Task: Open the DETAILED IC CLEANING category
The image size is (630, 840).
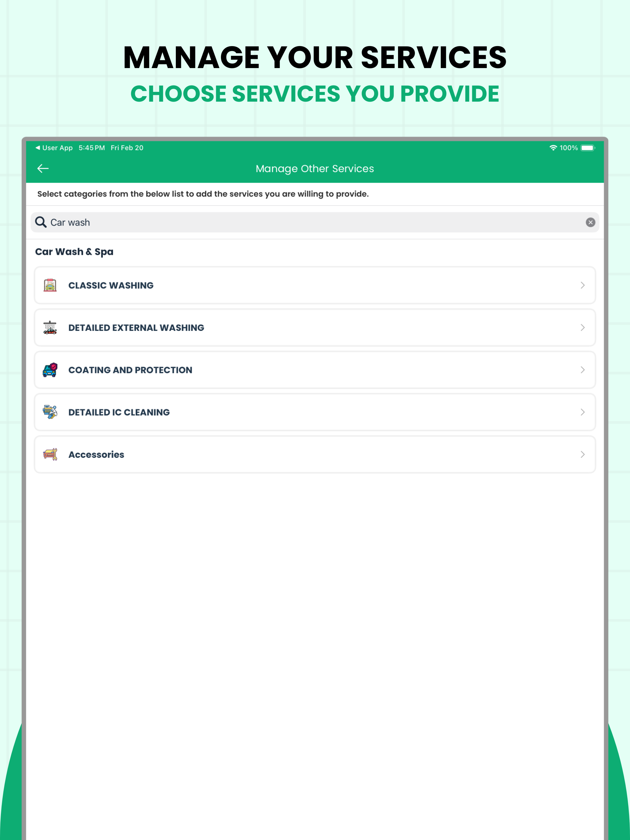Action: [x=315, y=412]
